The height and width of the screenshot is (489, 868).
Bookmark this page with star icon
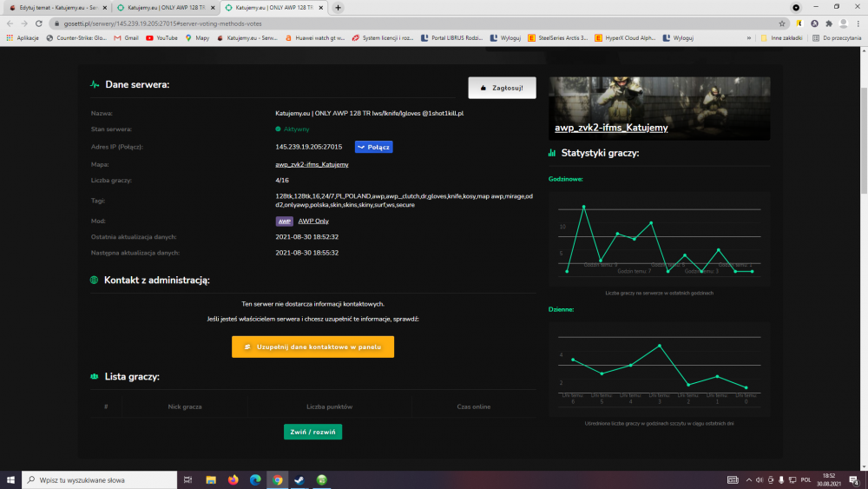(x=782, y=23)
